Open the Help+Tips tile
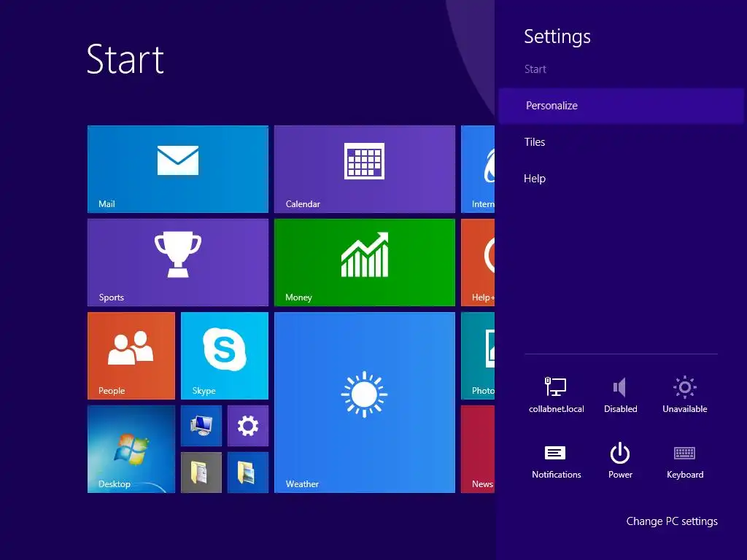Screen dimensions: 747x560 478,262
